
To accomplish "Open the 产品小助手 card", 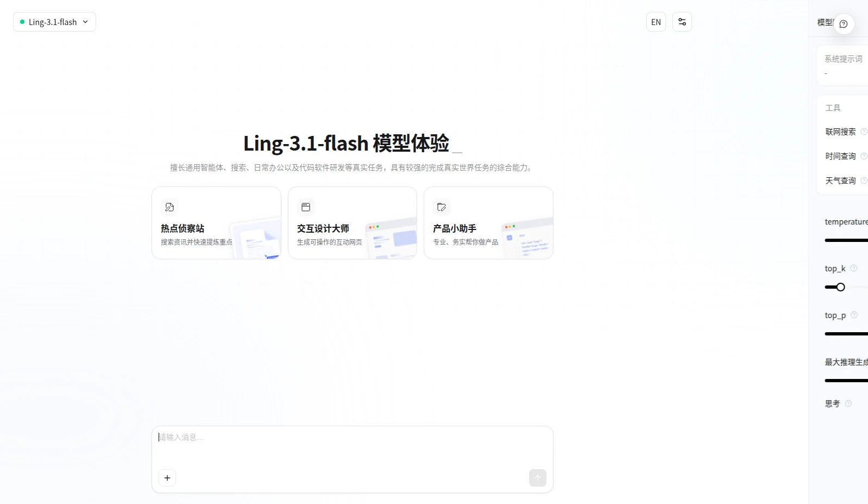I will click(488, 223).
